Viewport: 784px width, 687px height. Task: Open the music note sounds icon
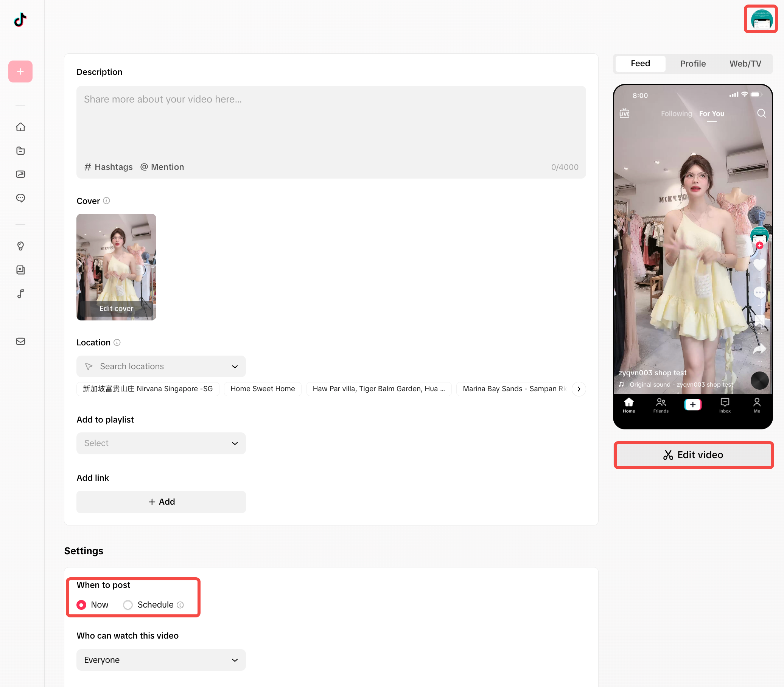click(21, 294)
